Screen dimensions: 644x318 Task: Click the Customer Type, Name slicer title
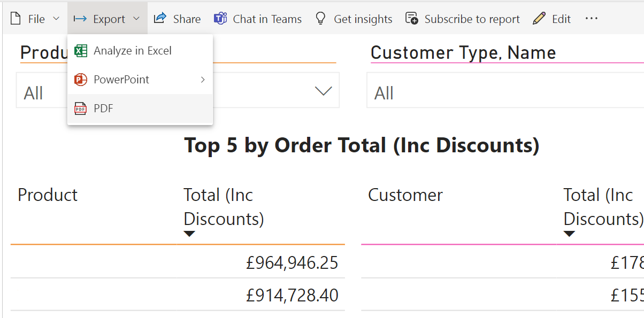[463, 52]
